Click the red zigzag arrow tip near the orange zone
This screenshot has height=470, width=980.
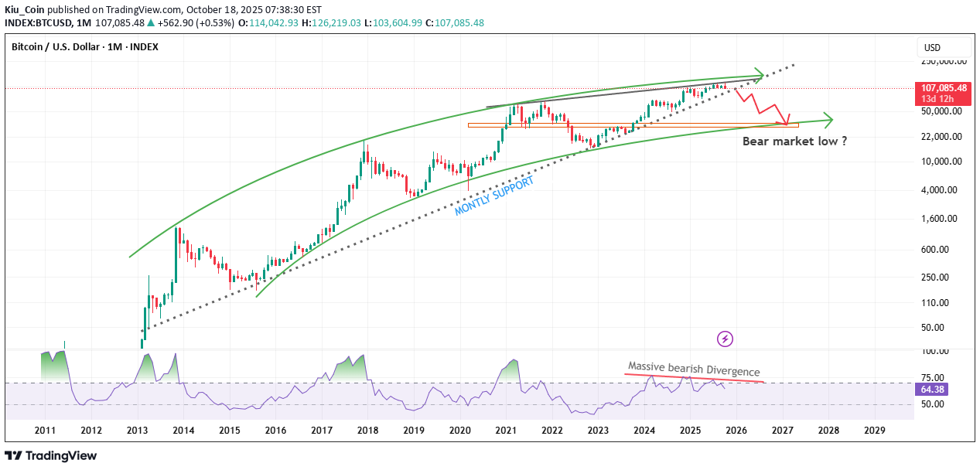787,122
